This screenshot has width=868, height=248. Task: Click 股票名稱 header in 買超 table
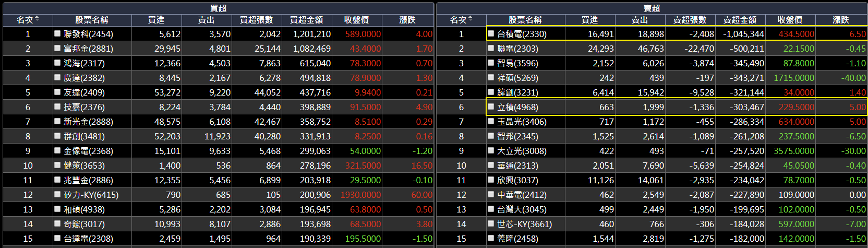(x=92, y=20)
